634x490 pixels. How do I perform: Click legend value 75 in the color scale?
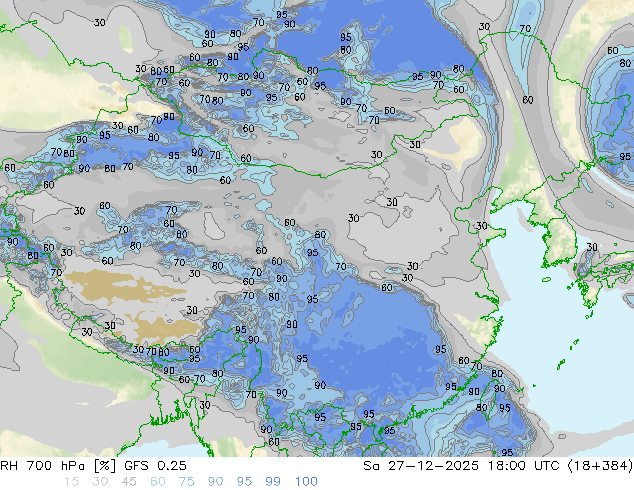click(186, 482)
